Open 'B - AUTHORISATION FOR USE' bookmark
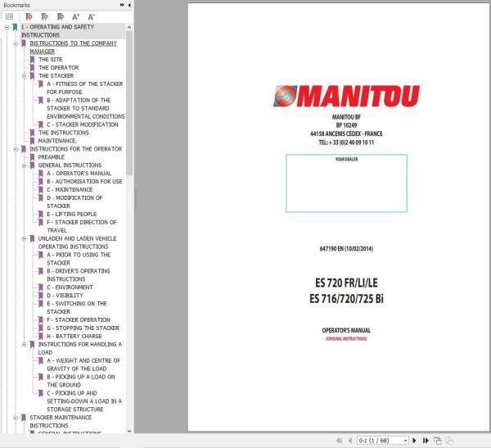This screenshot has width=491, height=448. click(84, 182)
